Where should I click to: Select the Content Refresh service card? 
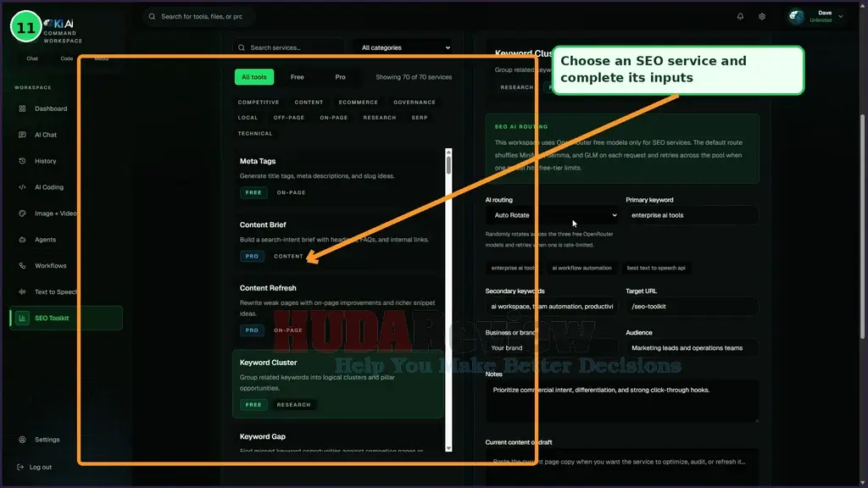(338, 308)
